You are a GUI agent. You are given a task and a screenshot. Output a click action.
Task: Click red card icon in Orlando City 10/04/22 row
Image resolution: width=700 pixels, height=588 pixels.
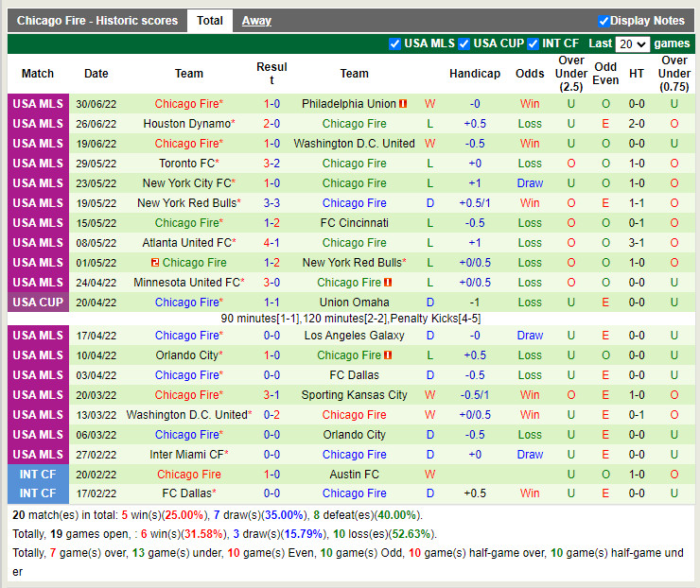(388, 355)
